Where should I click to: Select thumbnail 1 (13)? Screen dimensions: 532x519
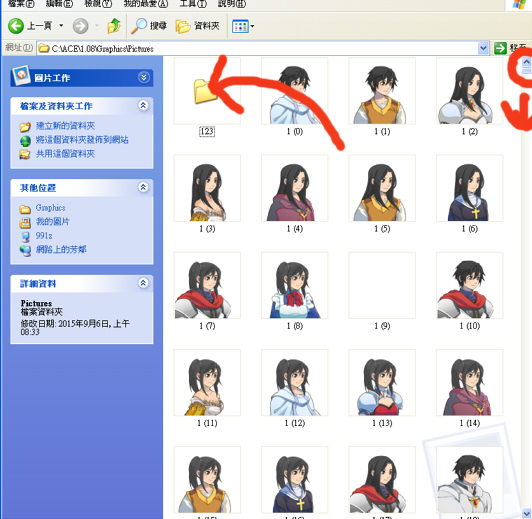382,383
